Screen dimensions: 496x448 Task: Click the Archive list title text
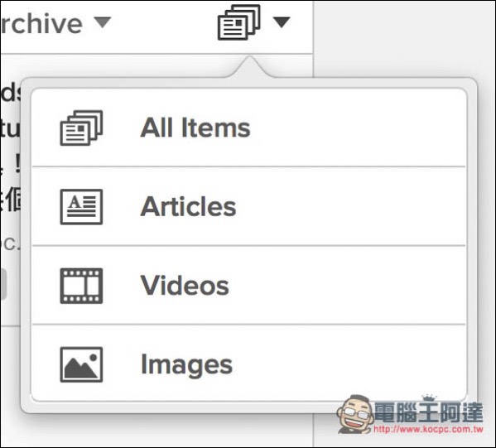(41, 24)
